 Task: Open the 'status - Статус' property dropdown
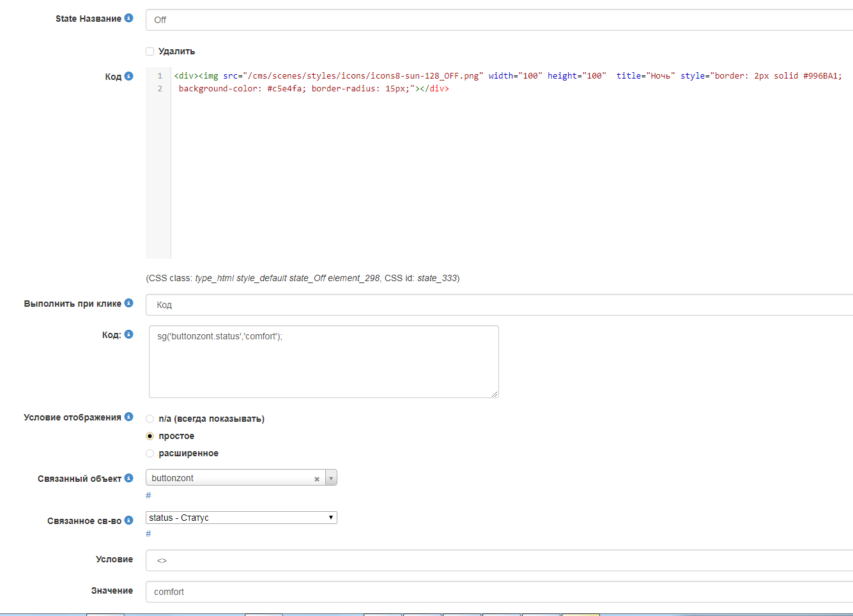point(242,518)
